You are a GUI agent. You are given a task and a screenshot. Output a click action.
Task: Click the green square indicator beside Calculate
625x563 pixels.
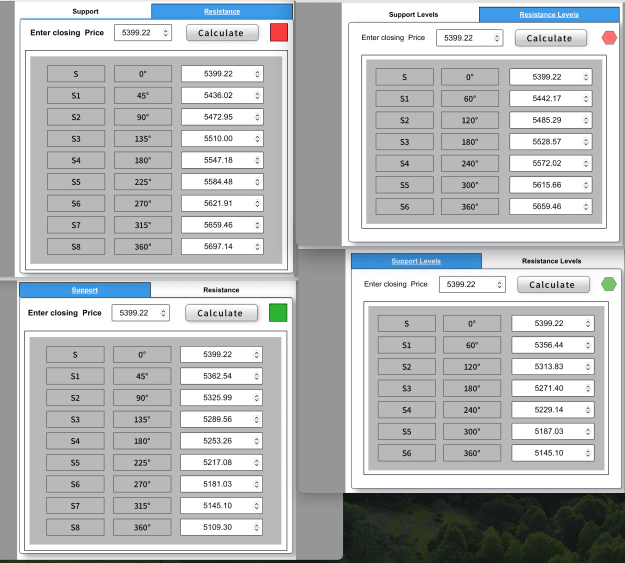(278, 313)
